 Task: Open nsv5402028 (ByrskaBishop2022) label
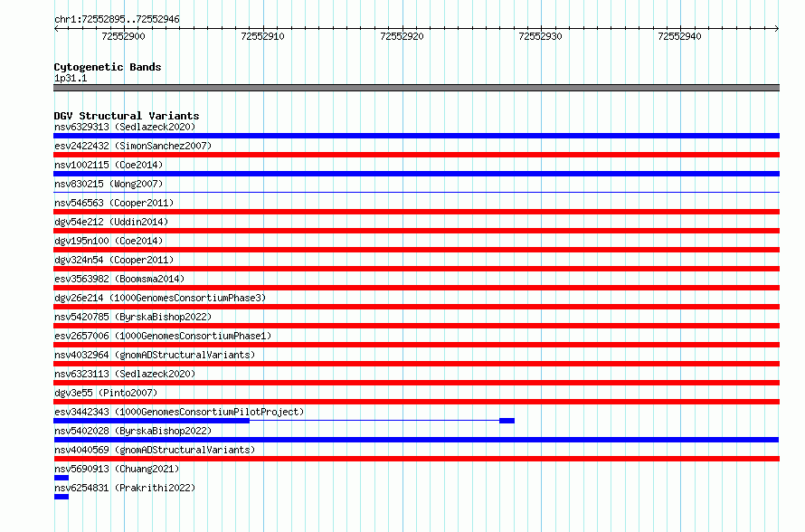pyautogui.click(x=133, y=431)
